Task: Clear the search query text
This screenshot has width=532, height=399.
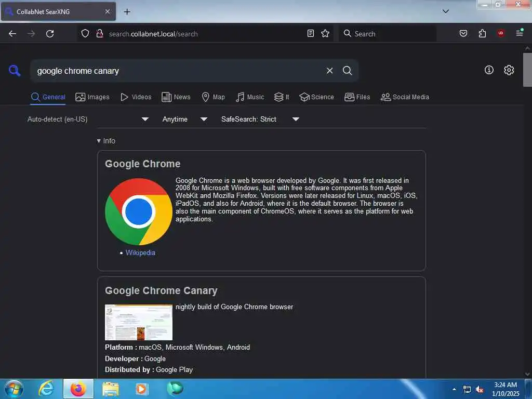Action: (329, 71)
